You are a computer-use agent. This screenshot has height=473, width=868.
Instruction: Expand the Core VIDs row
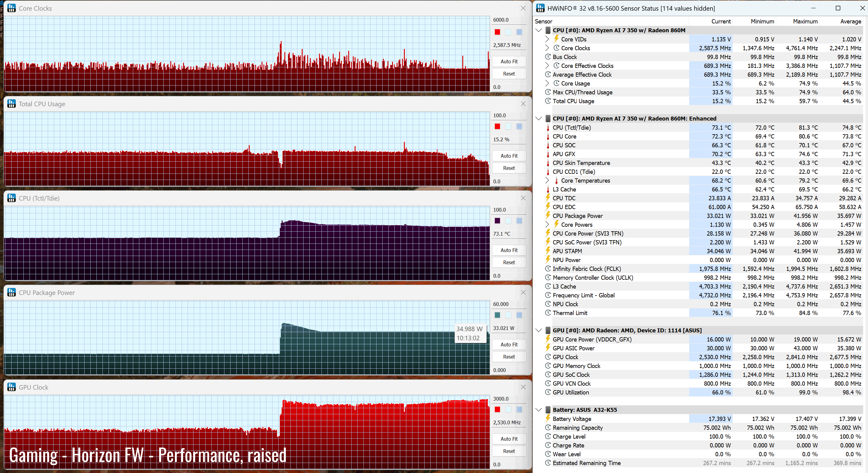click(x=547, y=39)
